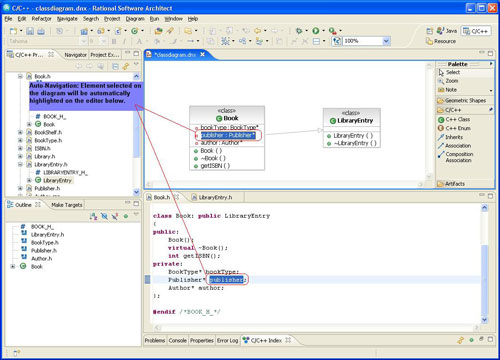Expand the BookShelf.h tree node
This screenshot has width=500, height=360.
tap(20, 133)
